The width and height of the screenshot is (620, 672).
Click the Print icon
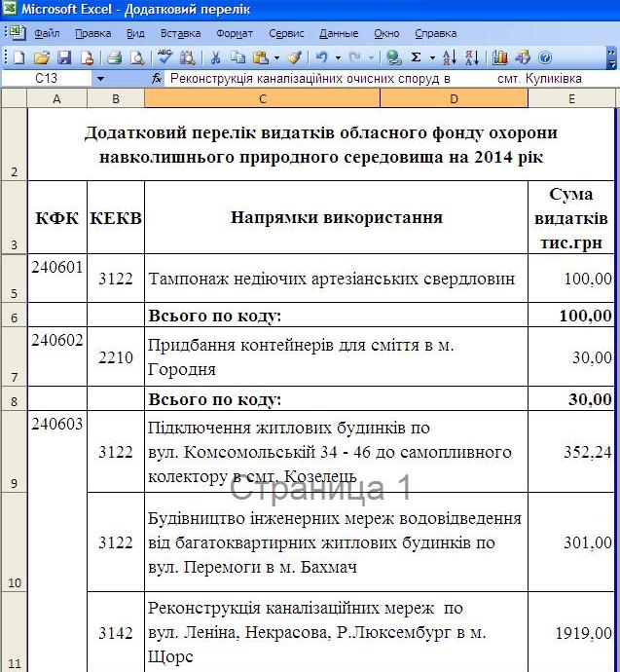tap(114, 57)
